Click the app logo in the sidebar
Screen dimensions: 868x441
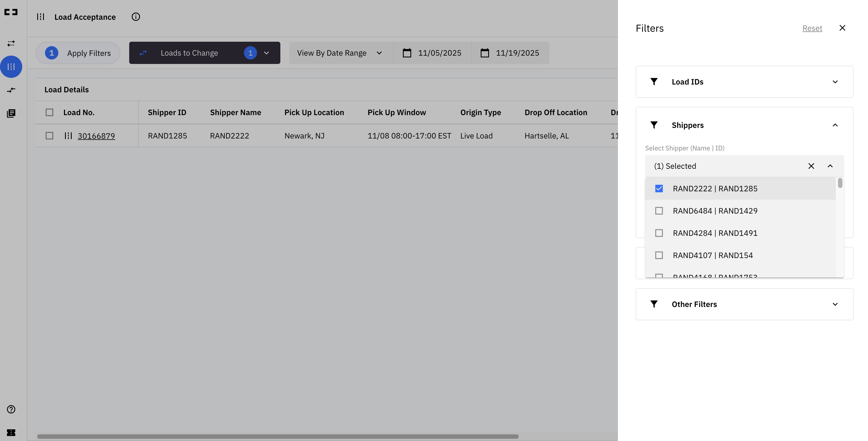pyautogui.click(x=11, y=12)
